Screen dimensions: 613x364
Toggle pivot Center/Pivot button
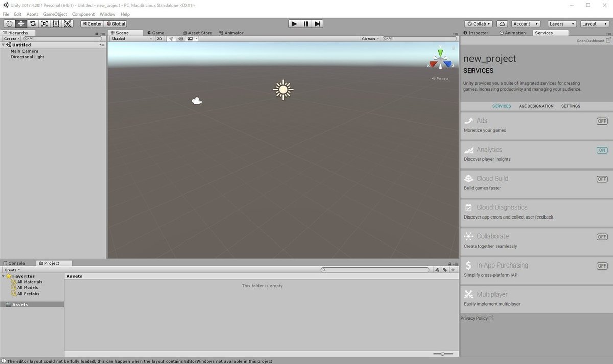92,23
